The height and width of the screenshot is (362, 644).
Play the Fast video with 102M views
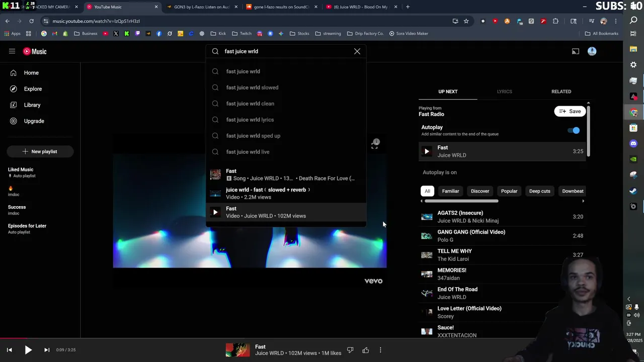(x=286, y=212)
